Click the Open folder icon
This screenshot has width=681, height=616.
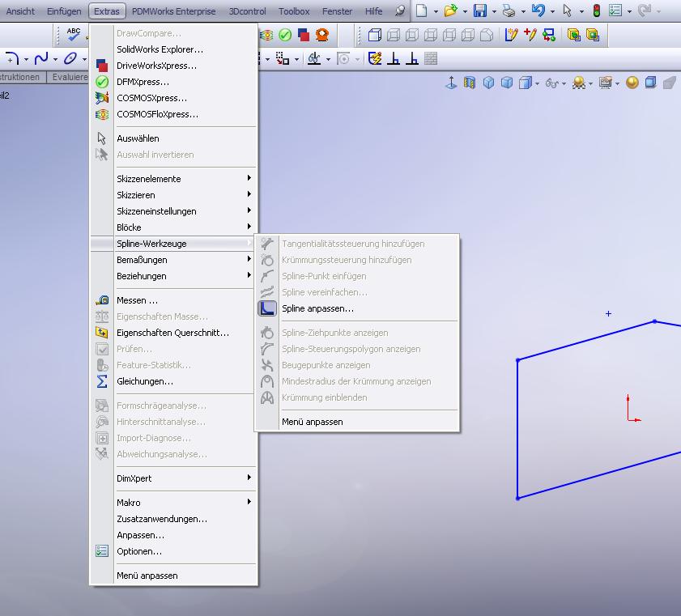tap(450, 11)
